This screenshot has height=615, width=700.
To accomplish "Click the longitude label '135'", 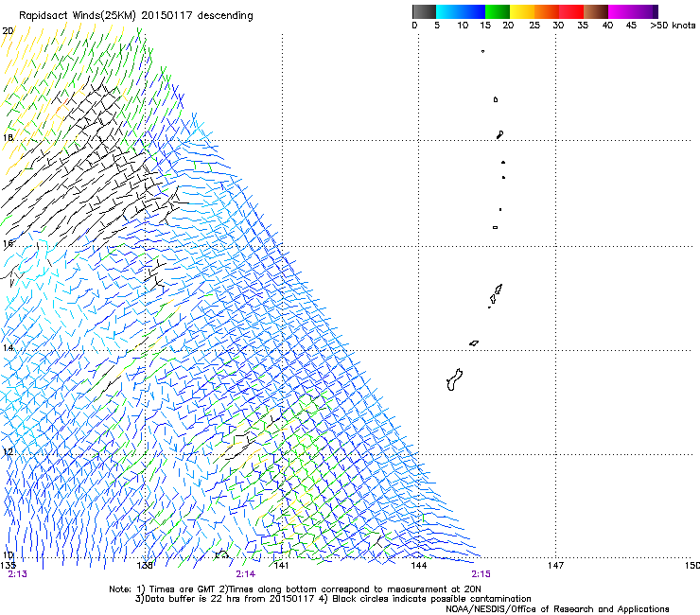I will 8,565.
